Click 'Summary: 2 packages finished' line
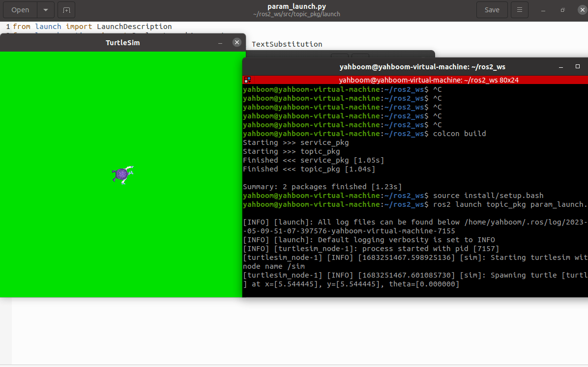The height and width of the screenshot is (367, 588). point(322,187)
